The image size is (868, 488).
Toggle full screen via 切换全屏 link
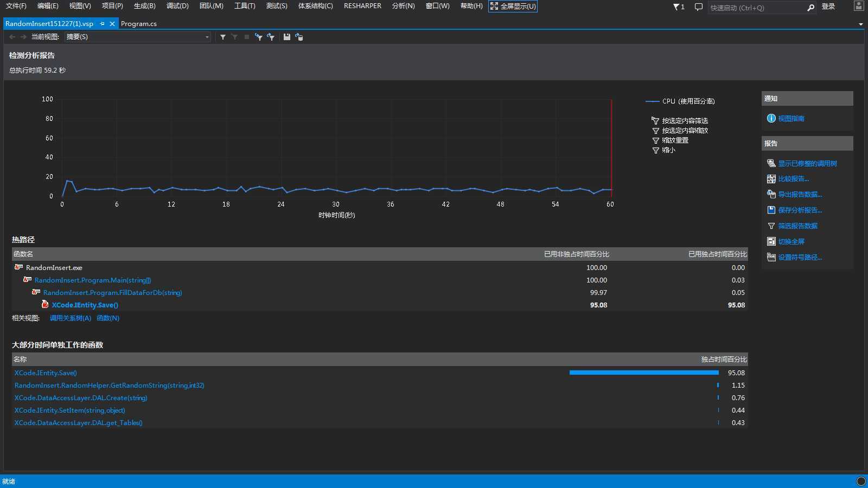coord(791,242)
